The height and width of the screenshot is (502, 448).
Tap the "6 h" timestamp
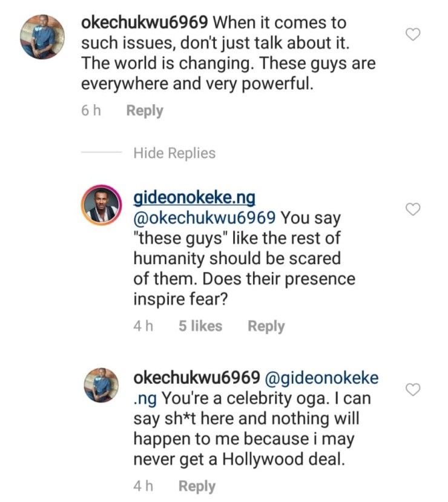(x=90, y=111)
